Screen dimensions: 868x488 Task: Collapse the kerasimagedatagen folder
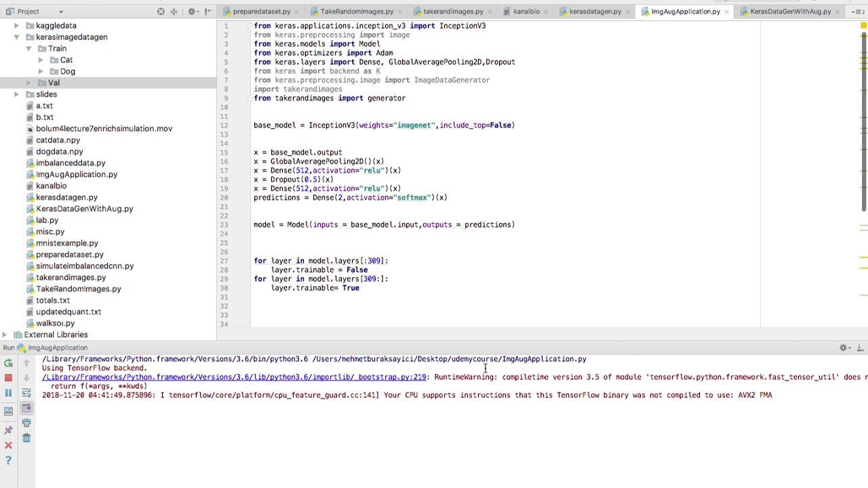click(16, 37)
